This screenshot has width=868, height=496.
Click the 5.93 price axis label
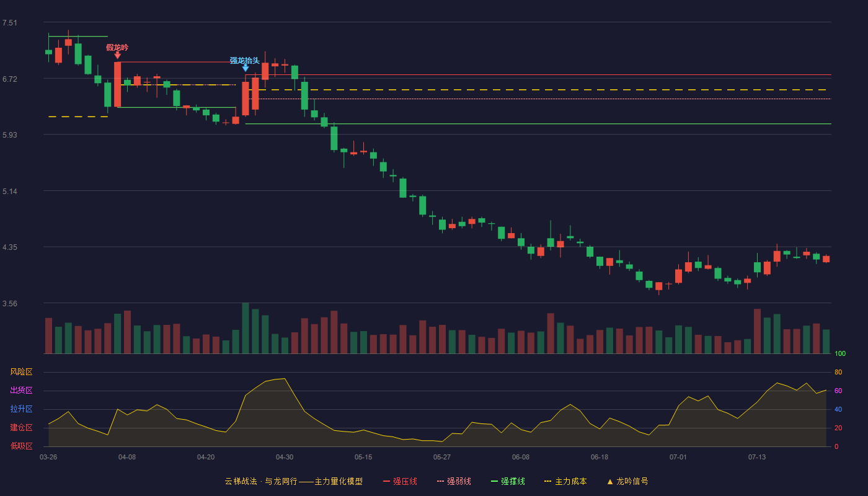10,135
